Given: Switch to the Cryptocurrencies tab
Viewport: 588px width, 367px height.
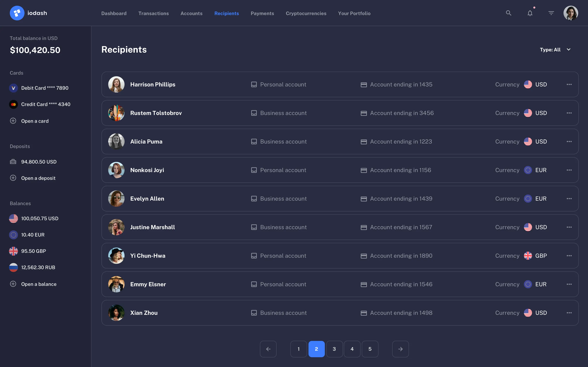Looking at the screenshot, I should tap(306, 13).
